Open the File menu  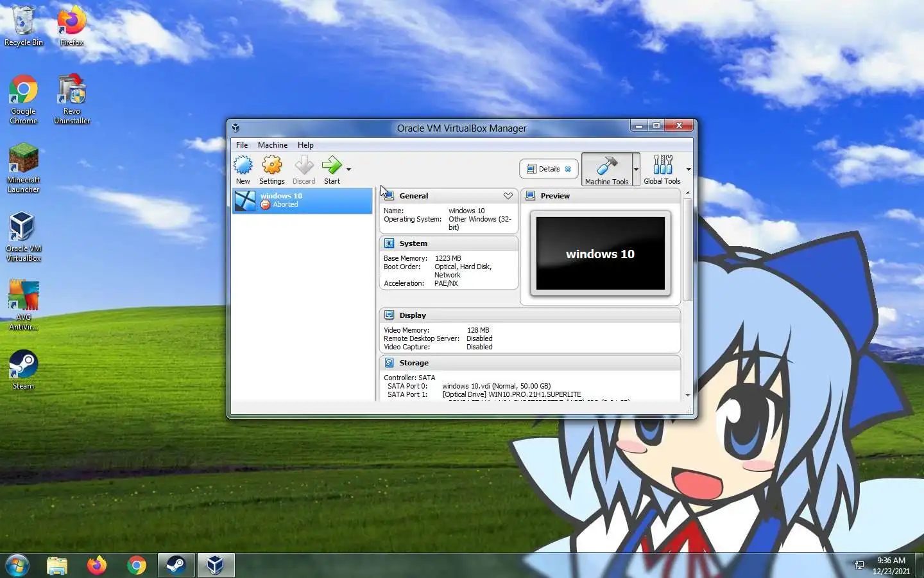[x=242, y=145]
